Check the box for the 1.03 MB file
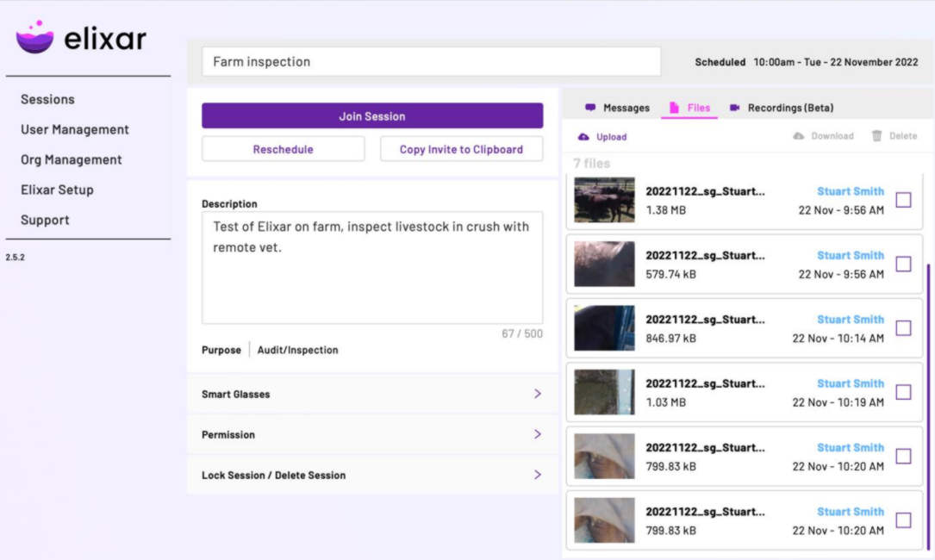935x560 pixels. pyautogui.click(x=903, y=392)
